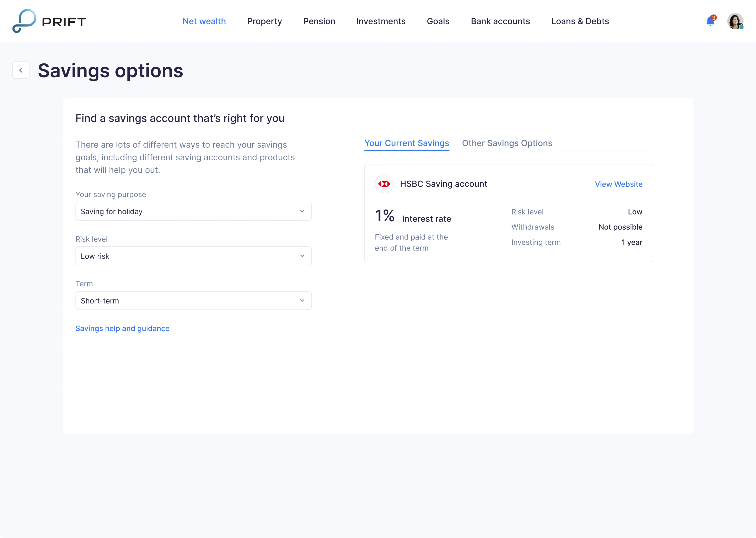This screenshot has height=538, width=756.
Task: Select Loans & Debts in navigation
Action: (580, 21)
